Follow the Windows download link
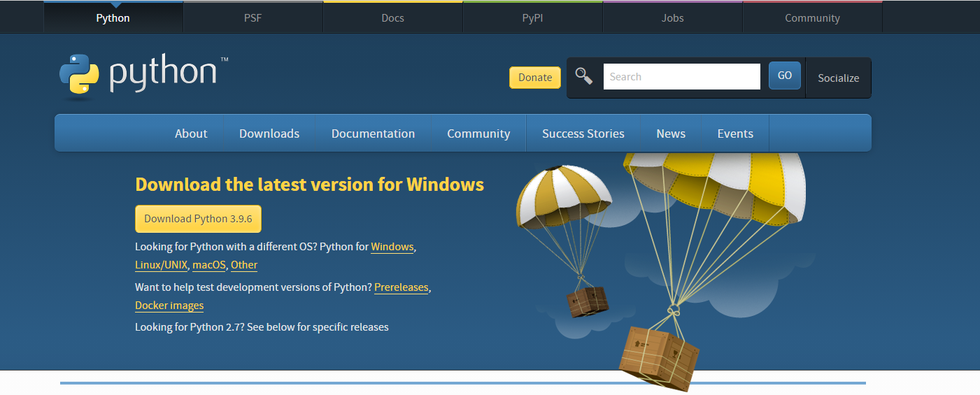 pyautogui.click(x=392, y=247)
